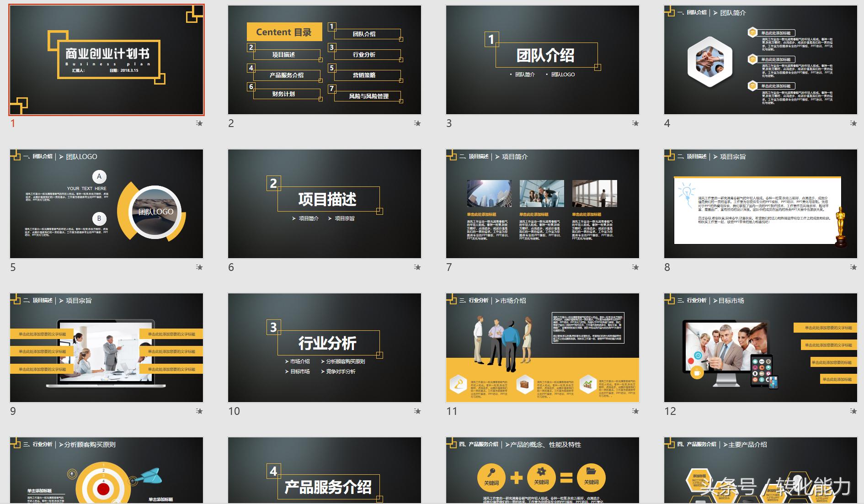Click the transition star icon under slide 6
864x504 pixels.
click(417, 267)
